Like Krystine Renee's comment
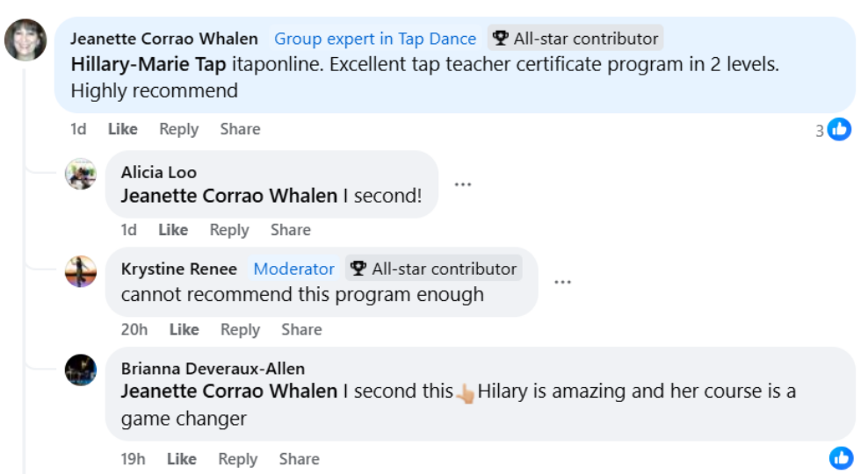868x474 pixels. click(184, 329)
